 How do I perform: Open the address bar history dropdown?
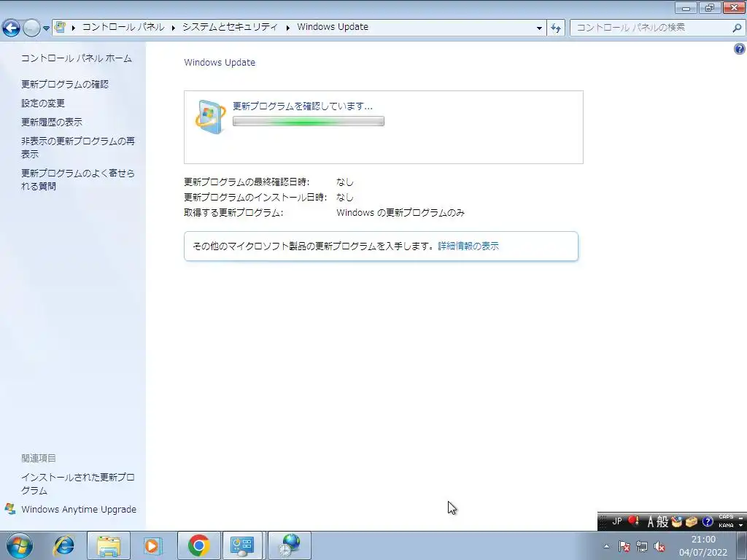pos(539,28)
